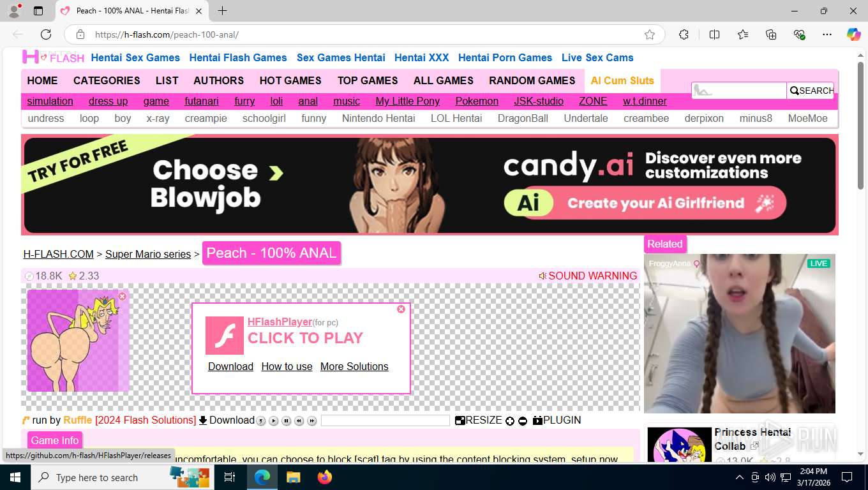Open the site information lock icon
The image size is (868, 490).
click(80, 34)
